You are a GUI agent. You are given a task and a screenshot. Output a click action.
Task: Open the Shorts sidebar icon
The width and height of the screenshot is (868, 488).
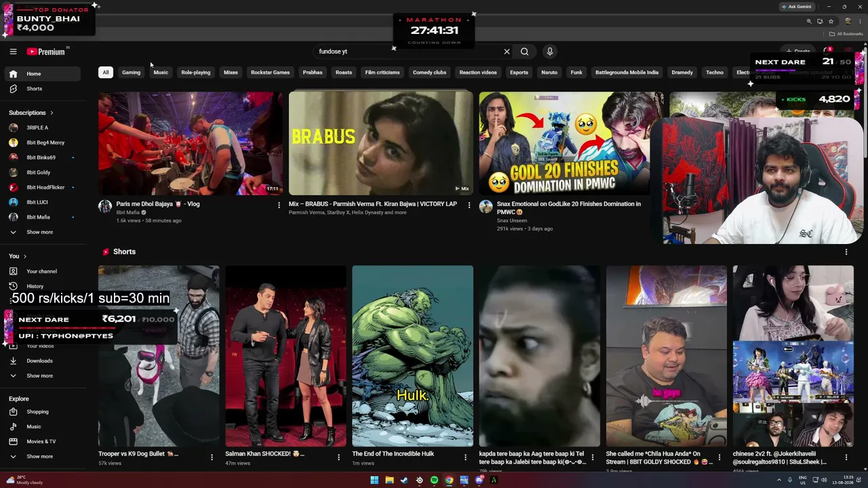coord(13,89)
